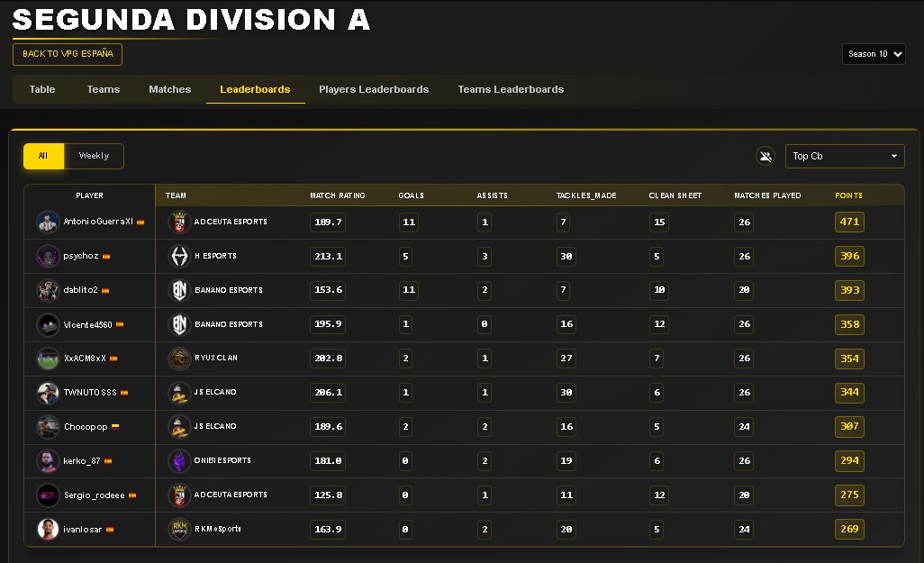The image size is (924, 563).
Task: Click Chocopop player avatar
Action: [x=48, y=427]
